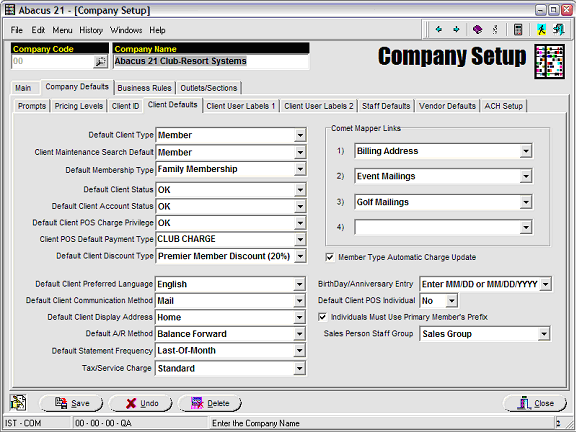Click the Save button
576x432 pixels.
(71, 403)
